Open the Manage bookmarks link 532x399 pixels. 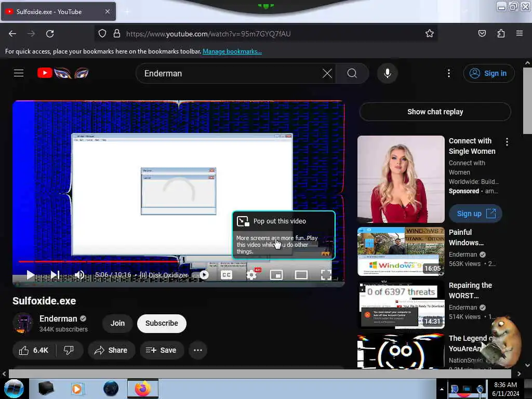232,51
